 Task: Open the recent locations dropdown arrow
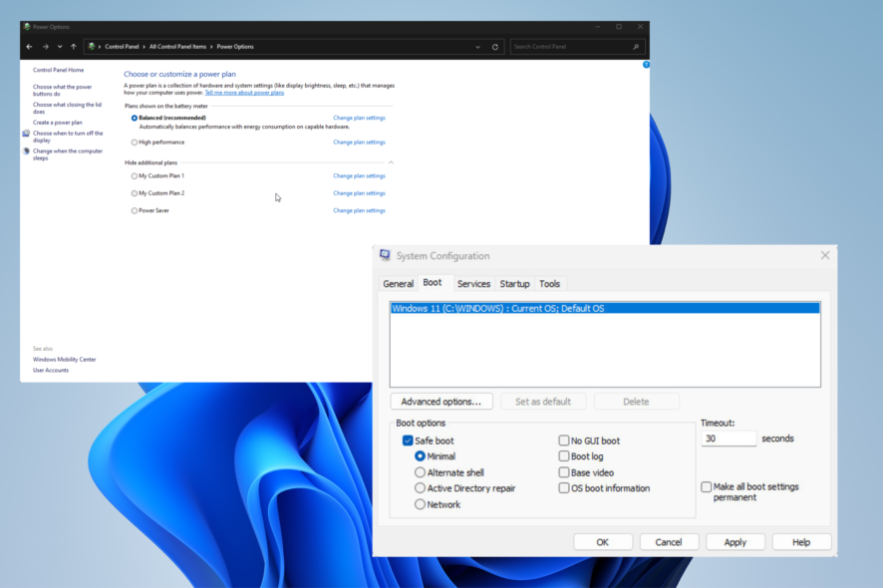[60, 47]
